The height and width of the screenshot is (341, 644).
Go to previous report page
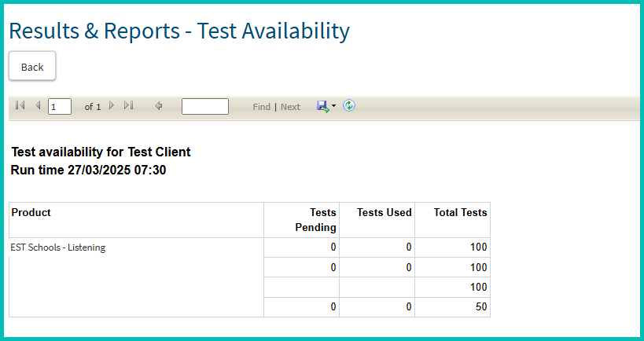coord(38,105)
